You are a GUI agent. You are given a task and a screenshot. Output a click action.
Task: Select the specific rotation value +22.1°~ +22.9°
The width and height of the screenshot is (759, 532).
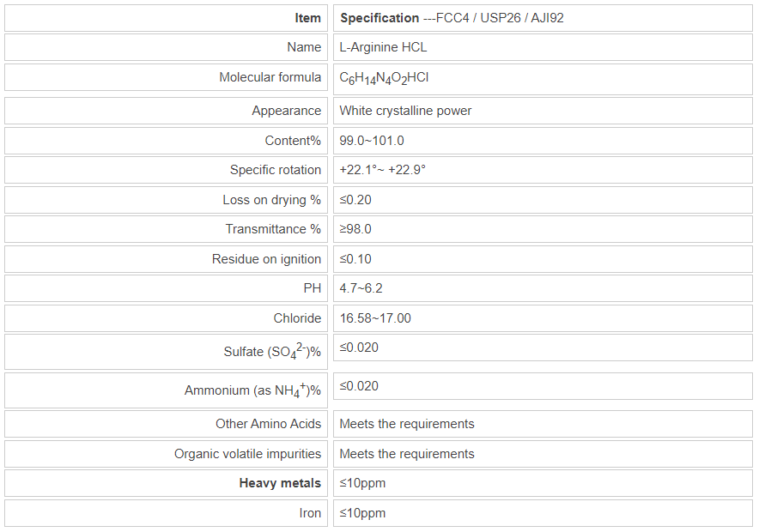382,170
